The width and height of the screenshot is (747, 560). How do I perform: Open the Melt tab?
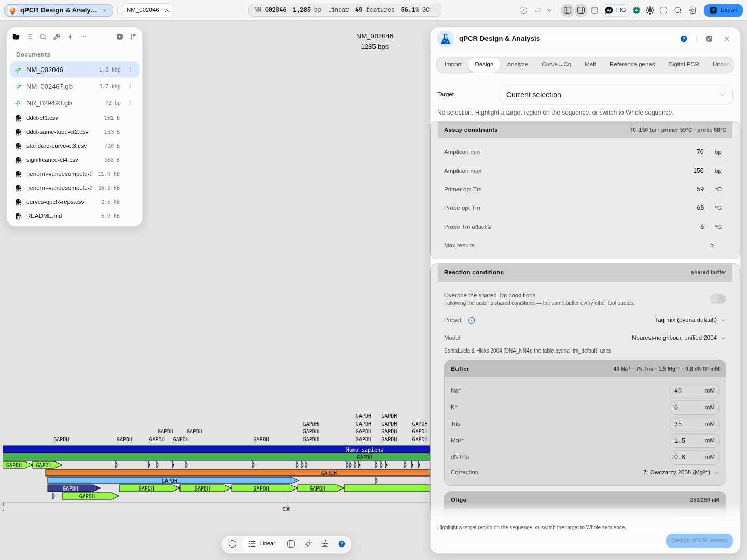tap(590, 65)
